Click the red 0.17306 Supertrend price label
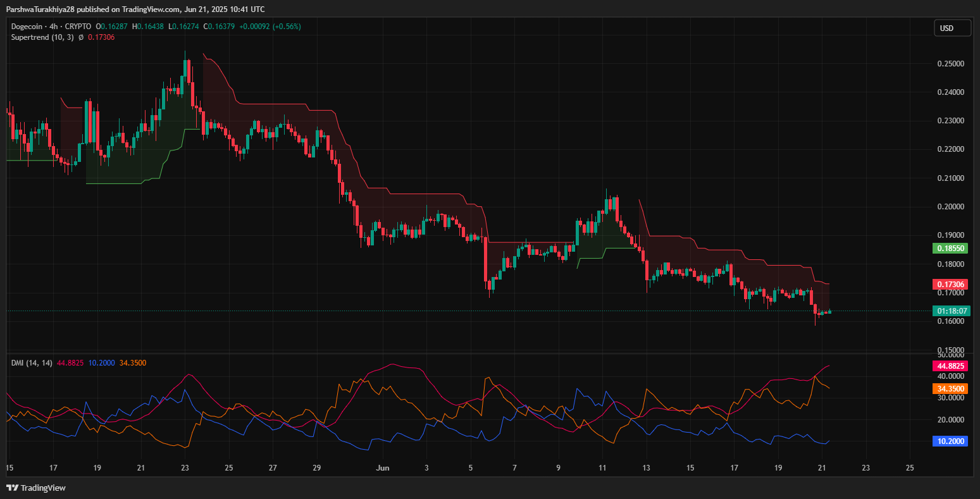980x499 pixels. point(951,285)
